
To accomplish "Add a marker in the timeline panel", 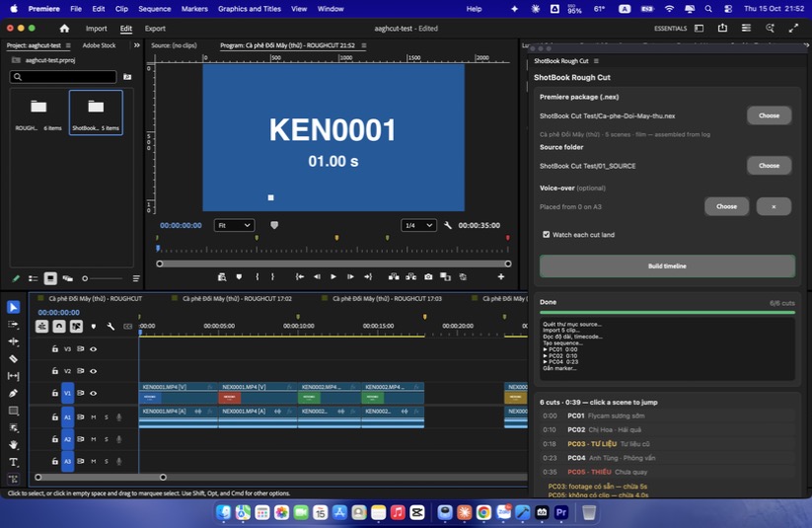I will tap(93, 327).
